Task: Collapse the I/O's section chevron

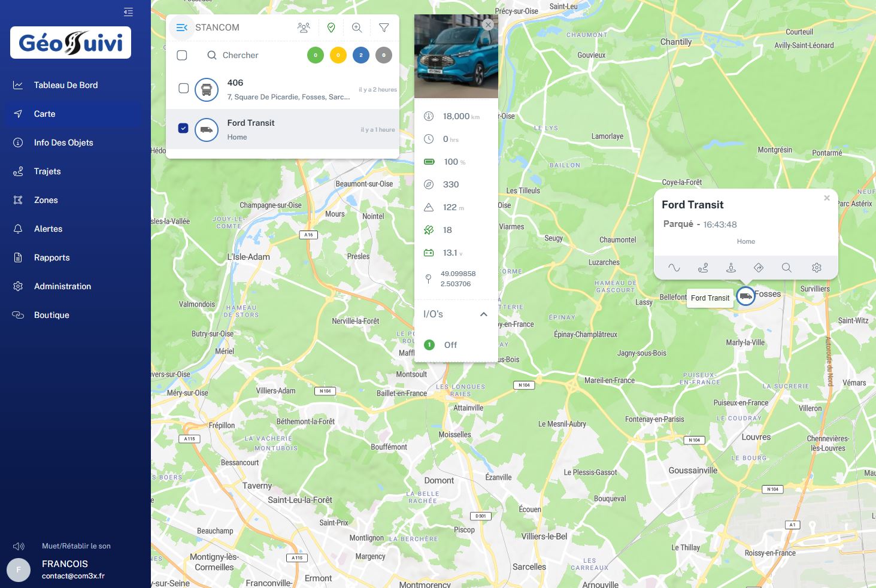Action: pos(484,314)
